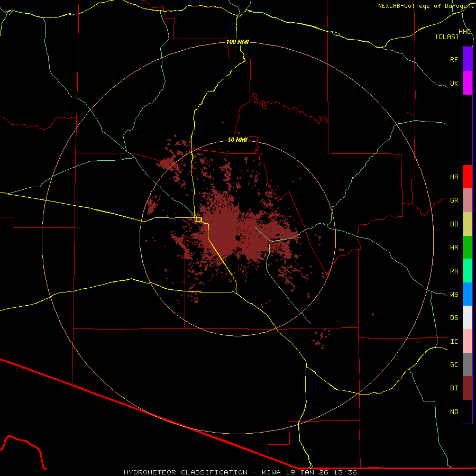Click the RF legend label
Viewport: 476px width, 476px height.
[454, 59]
